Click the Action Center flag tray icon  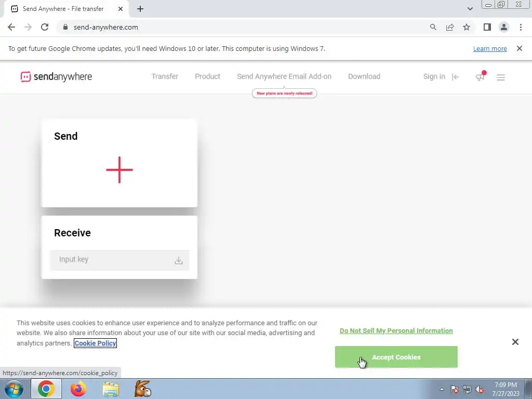point(455,389)
